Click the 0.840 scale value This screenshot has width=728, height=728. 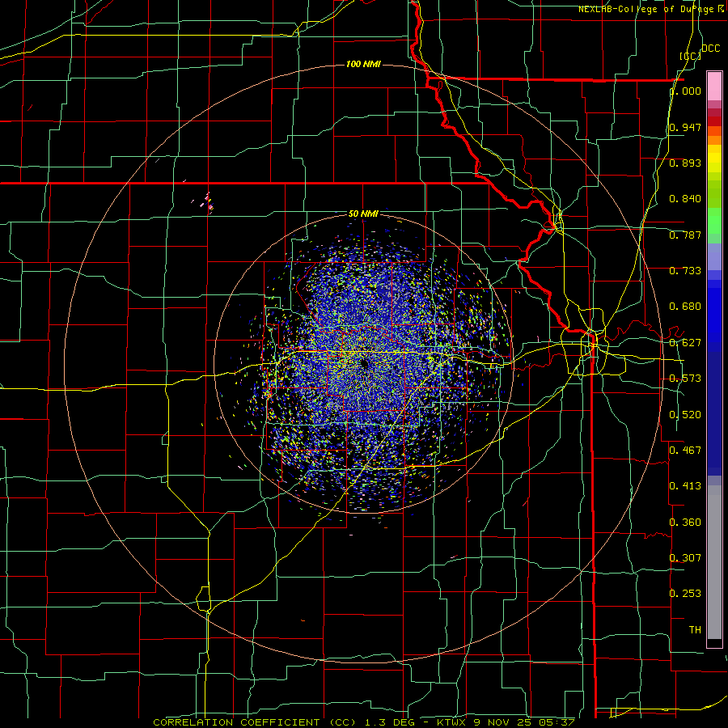click(x=685, y=199)
